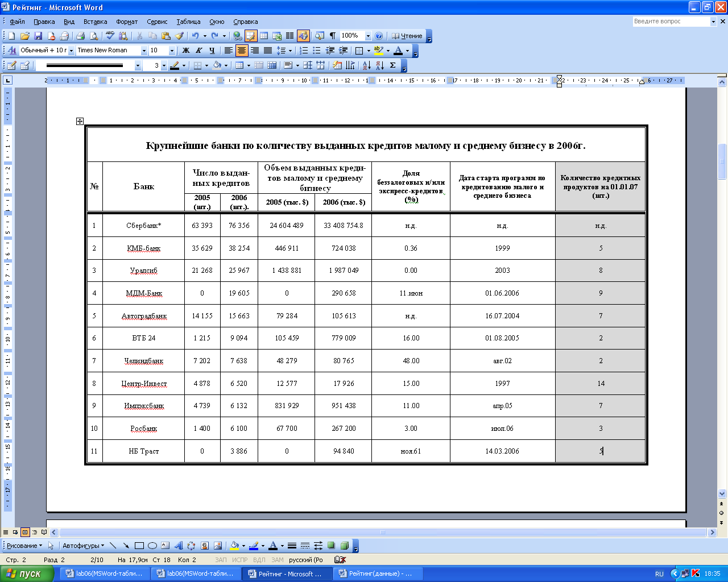
Task: Open the Справка menu
Action: pos(245,22)
